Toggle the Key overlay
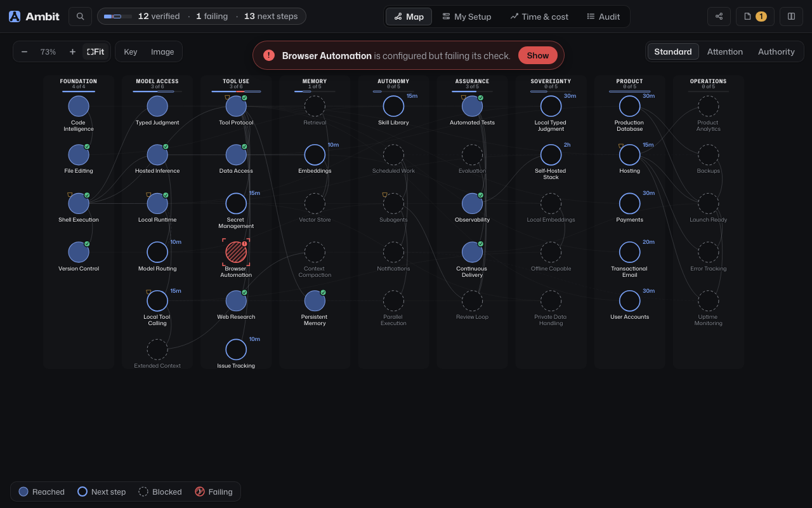Screen dimensions: 812x508 pyautogui.click(x=130, y=52)
